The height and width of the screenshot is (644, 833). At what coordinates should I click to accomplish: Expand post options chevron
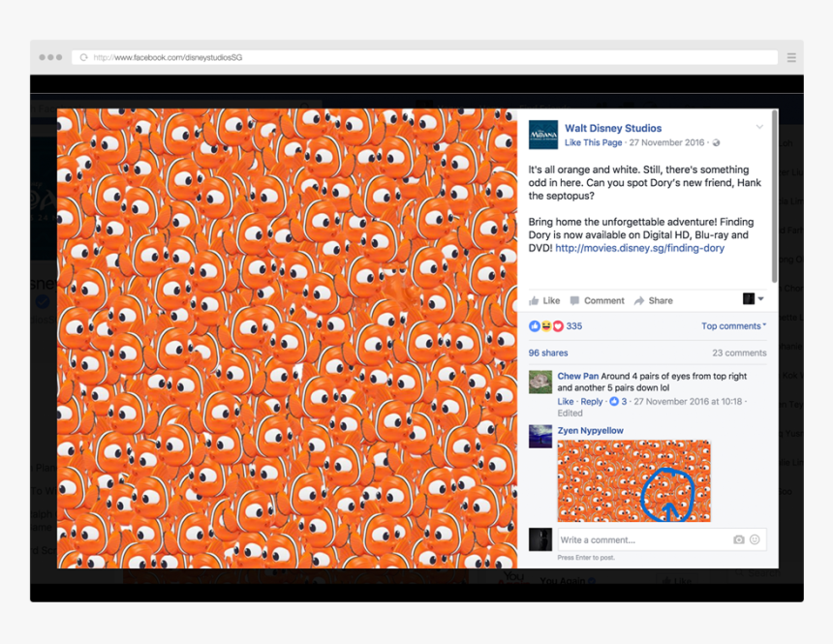tap(759, 127)
